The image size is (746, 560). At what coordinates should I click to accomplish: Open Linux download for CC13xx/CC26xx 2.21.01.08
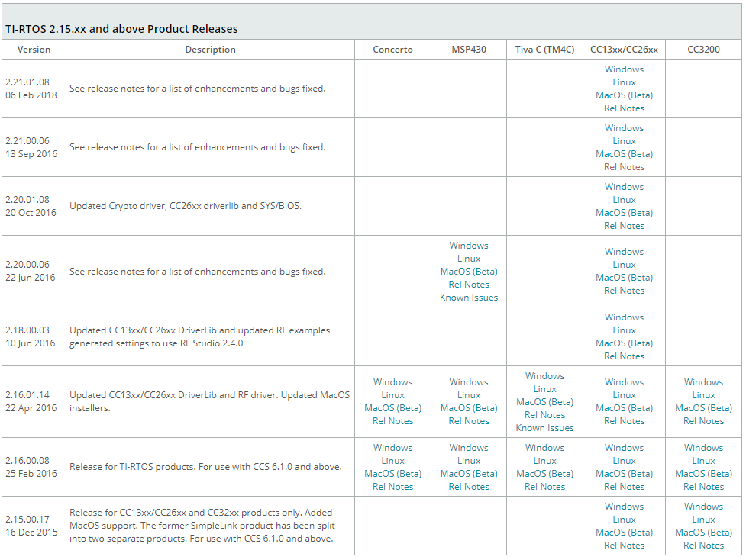pyautogui.click(x=624, y=82)
